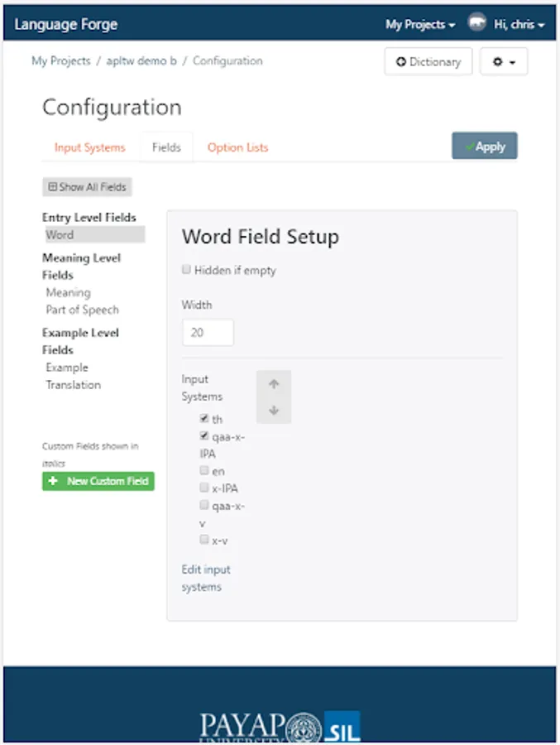Open the My Projects dropdown menu
Screen dimensions: 560x745
(x=420, y=24)
